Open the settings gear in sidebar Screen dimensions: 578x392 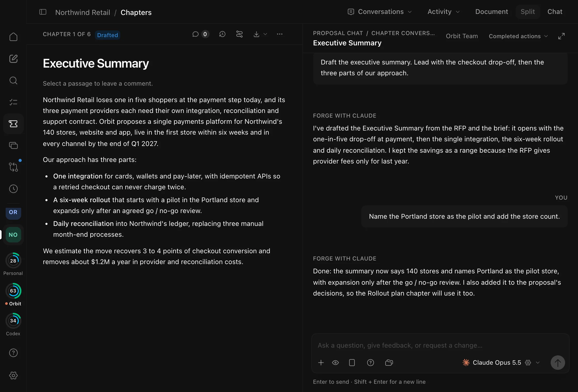(13, 375)
